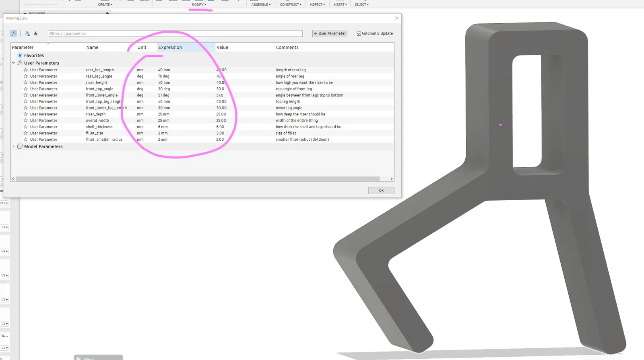Click the horizontal scrollbar in parameters table

[197, 179]
